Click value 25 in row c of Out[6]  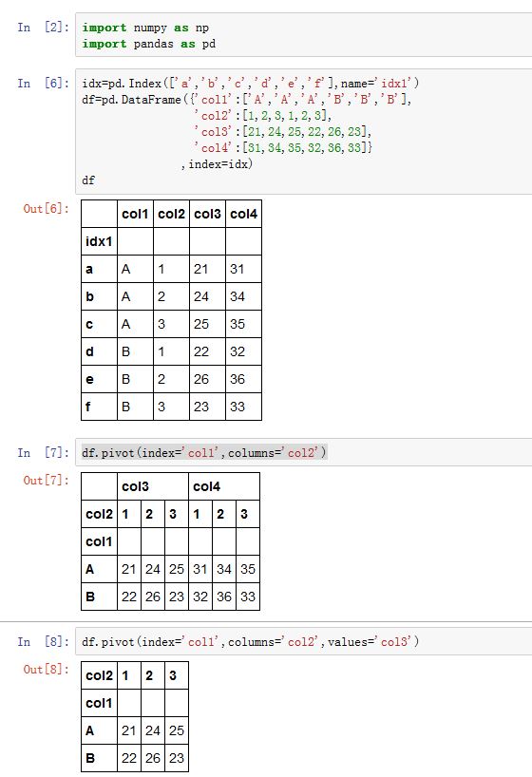point(207,324)
